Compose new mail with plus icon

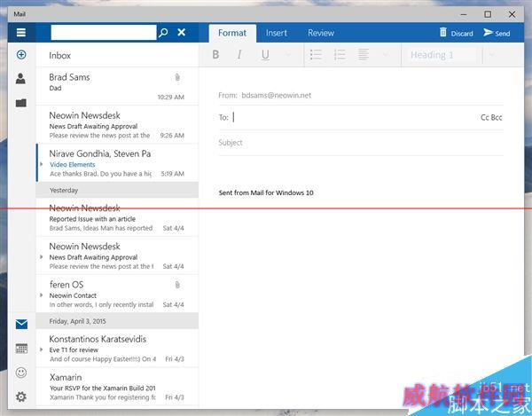[x=21, y=55]
